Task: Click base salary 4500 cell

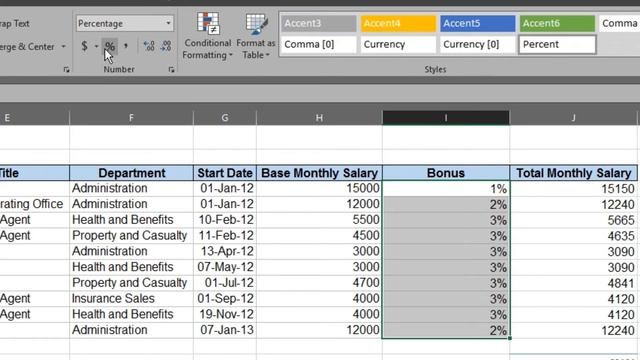Action: point(319,236)
